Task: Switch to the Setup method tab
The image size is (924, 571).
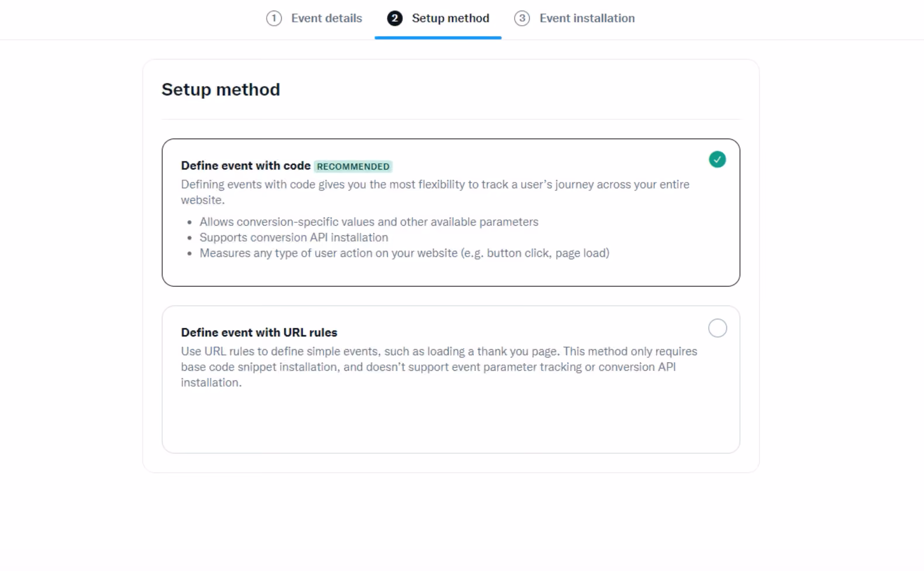Action: (x=438, y=18)
